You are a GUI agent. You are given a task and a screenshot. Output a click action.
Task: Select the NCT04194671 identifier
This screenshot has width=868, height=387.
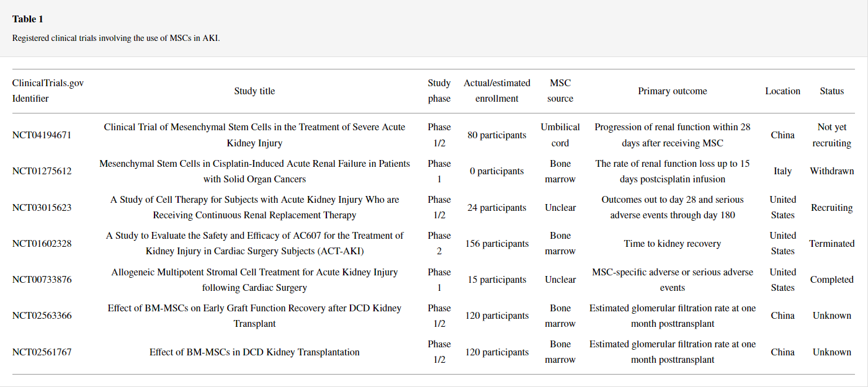(x=42, y=135)
